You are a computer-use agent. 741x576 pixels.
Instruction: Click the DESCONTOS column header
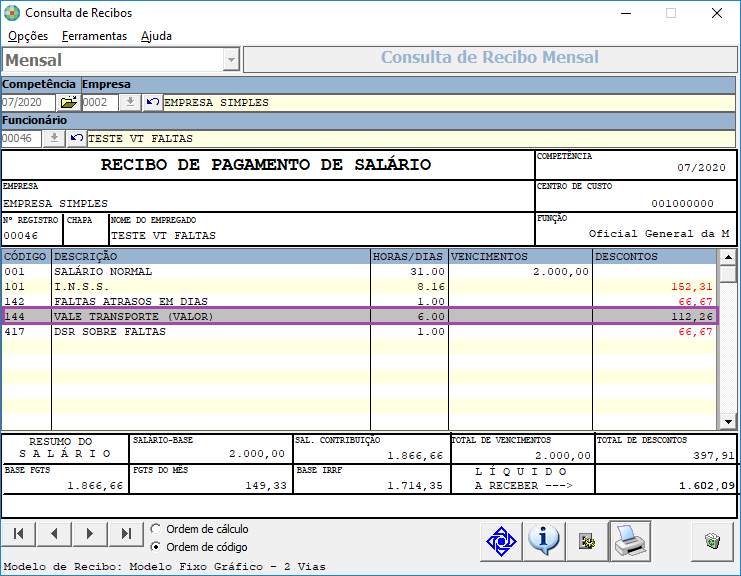point(655,257)
